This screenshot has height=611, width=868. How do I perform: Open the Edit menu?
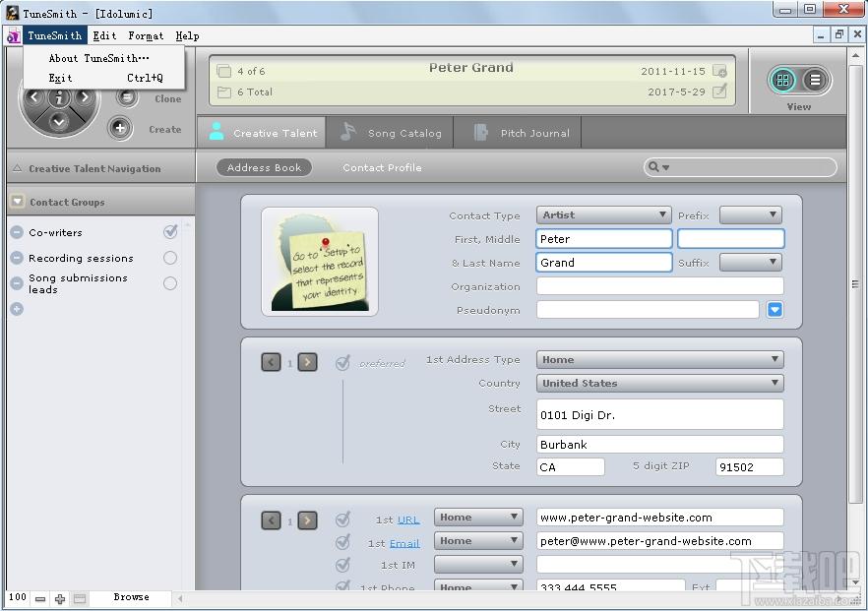pos(104,36)
